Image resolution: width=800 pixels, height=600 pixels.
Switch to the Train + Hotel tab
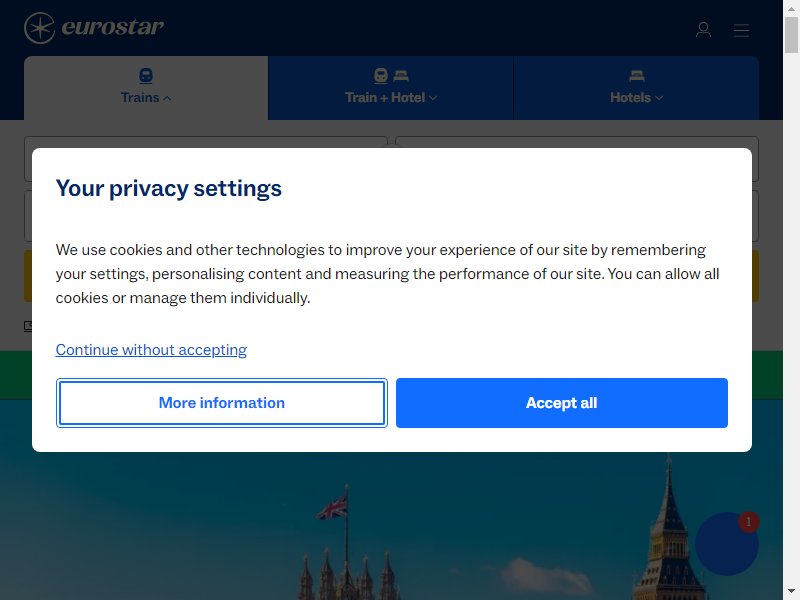coord(391,88)
